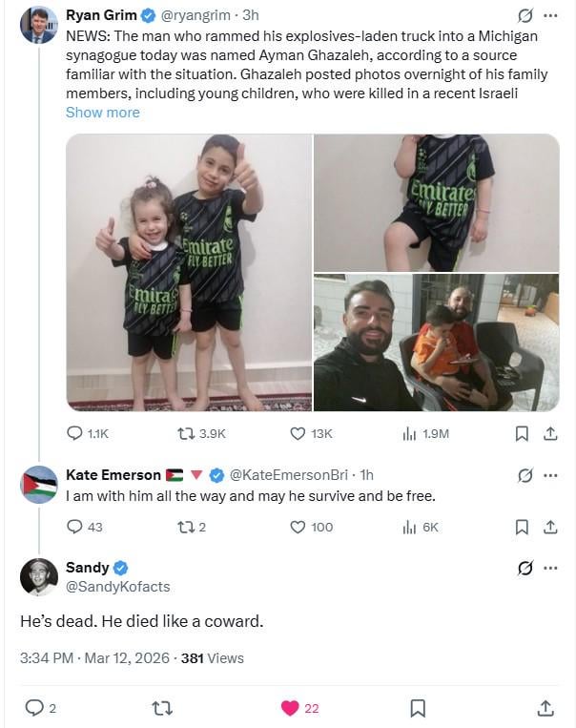Viewport: 576px width, 728px height.
Task: Open Grok icon on Ryan Grim's post
Action: tap(524, 15)
